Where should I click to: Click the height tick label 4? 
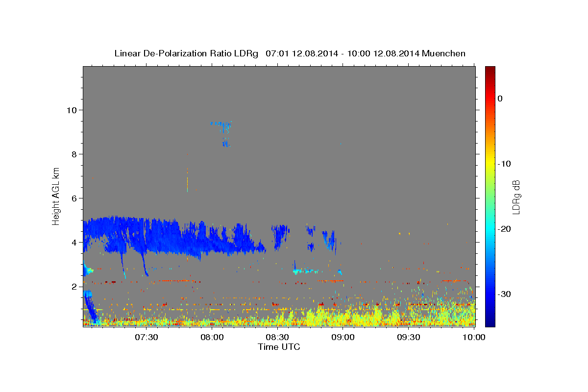click(73, 243)
